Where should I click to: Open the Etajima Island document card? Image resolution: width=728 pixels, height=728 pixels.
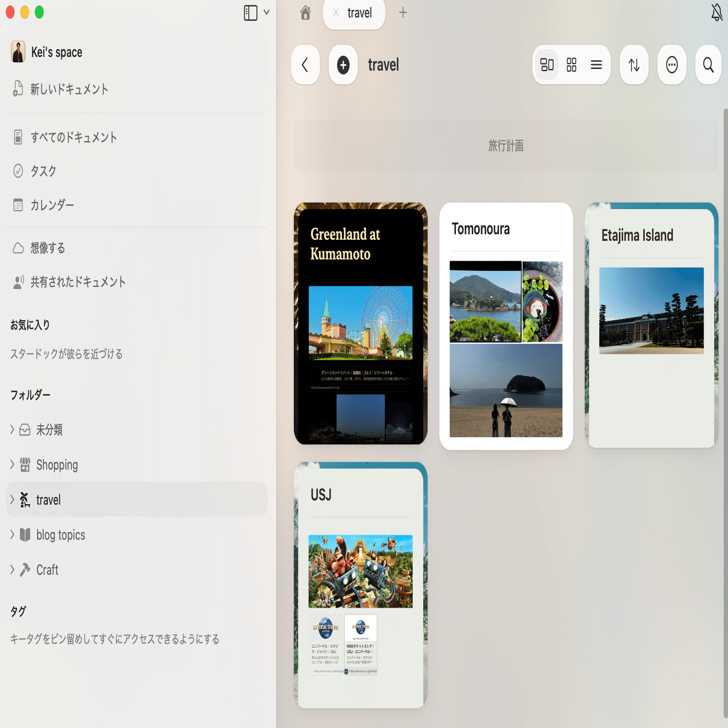click(651, 325)
